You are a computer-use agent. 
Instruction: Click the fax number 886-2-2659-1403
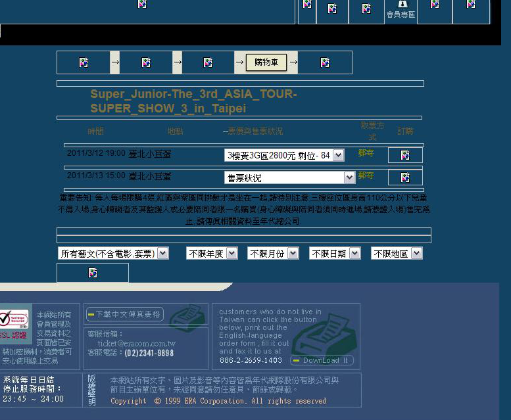(x=251, y=360)
